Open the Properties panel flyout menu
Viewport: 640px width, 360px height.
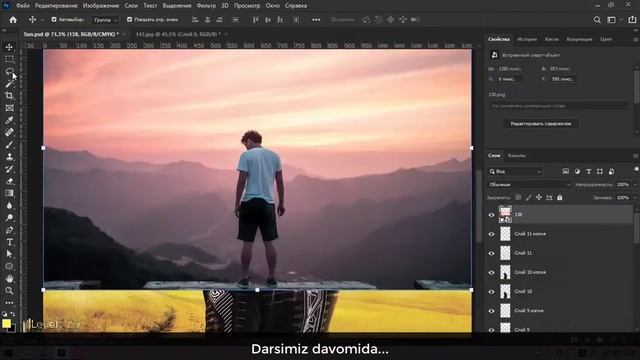tap(636, 39)
